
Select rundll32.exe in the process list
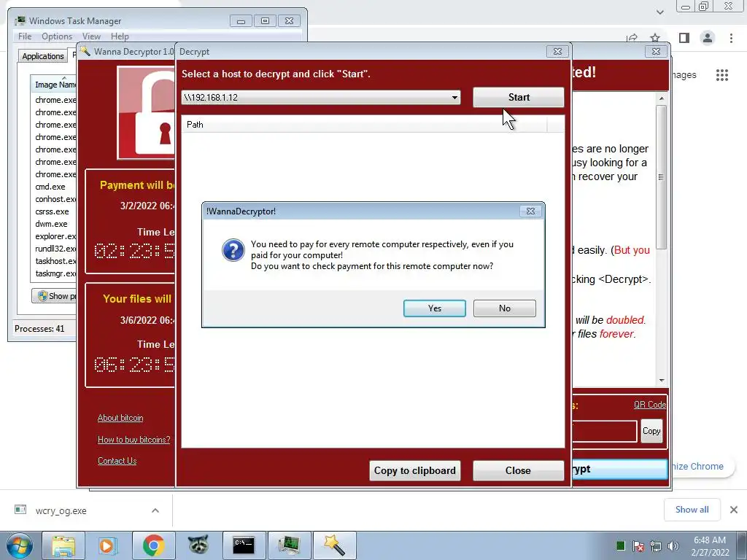(x=55, y=249)
